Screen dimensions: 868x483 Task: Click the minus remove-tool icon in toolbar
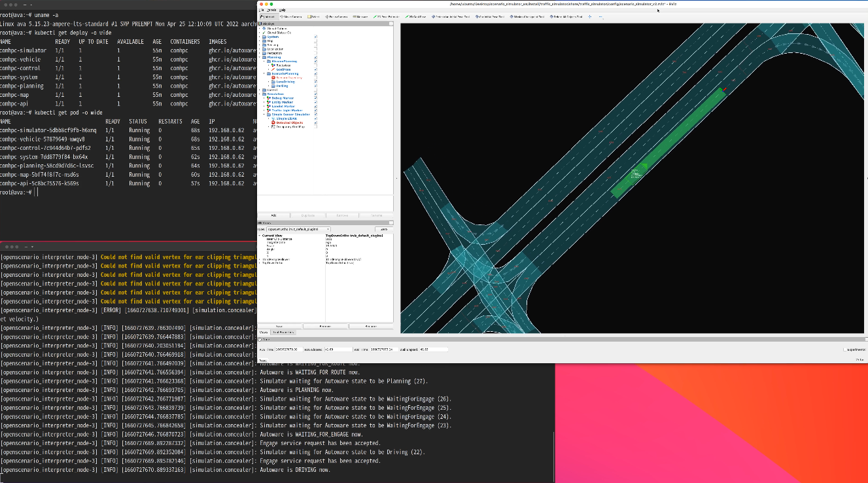pos(600,16)
